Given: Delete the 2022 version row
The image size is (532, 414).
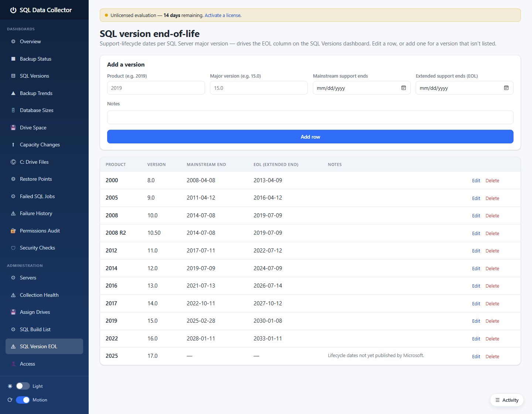Looking at the screenshot, I should click(492, 339).
